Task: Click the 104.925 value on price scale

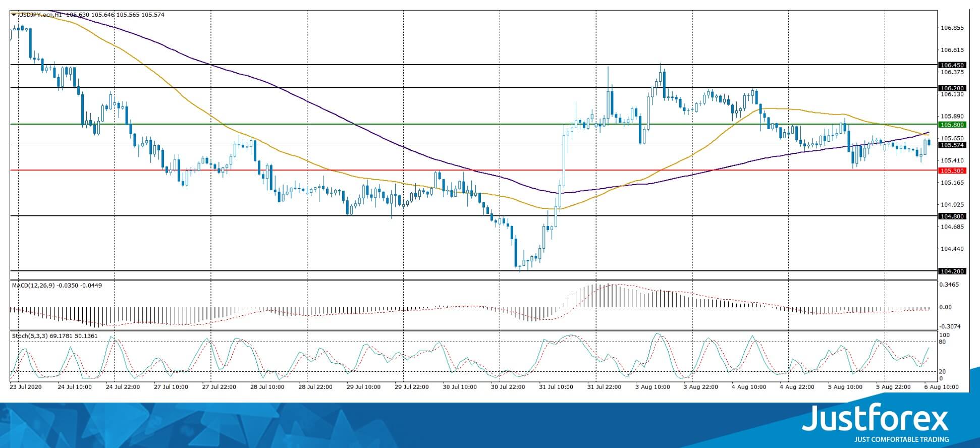Action: point(953,205)
